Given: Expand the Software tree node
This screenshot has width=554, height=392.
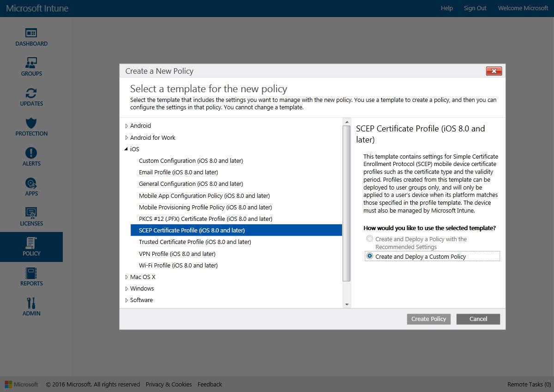Looking at the screenshot, I should click(126, 300).
